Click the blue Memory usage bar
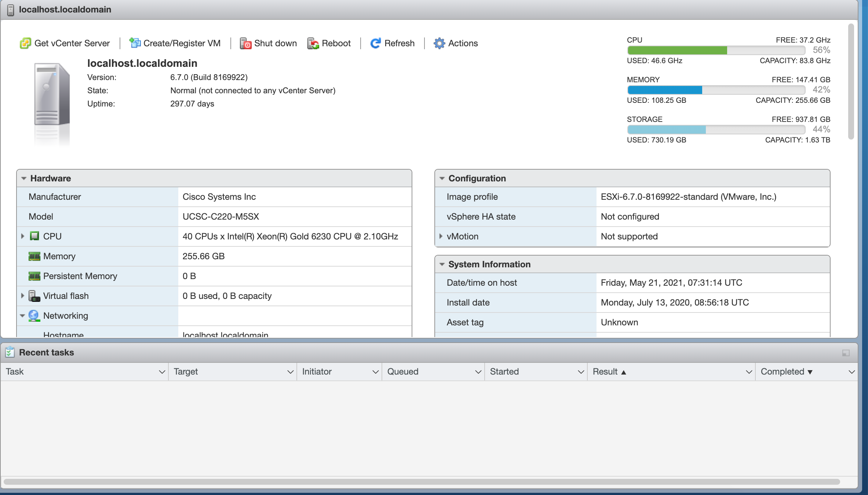This screenshot has height=495, width=868. 665,90
